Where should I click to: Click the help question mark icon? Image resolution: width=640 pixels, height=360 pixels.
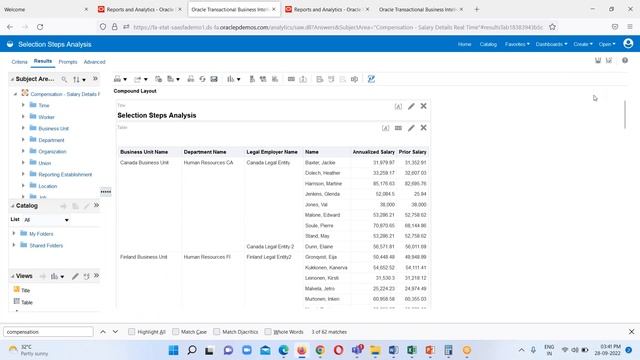coord(625,60)
